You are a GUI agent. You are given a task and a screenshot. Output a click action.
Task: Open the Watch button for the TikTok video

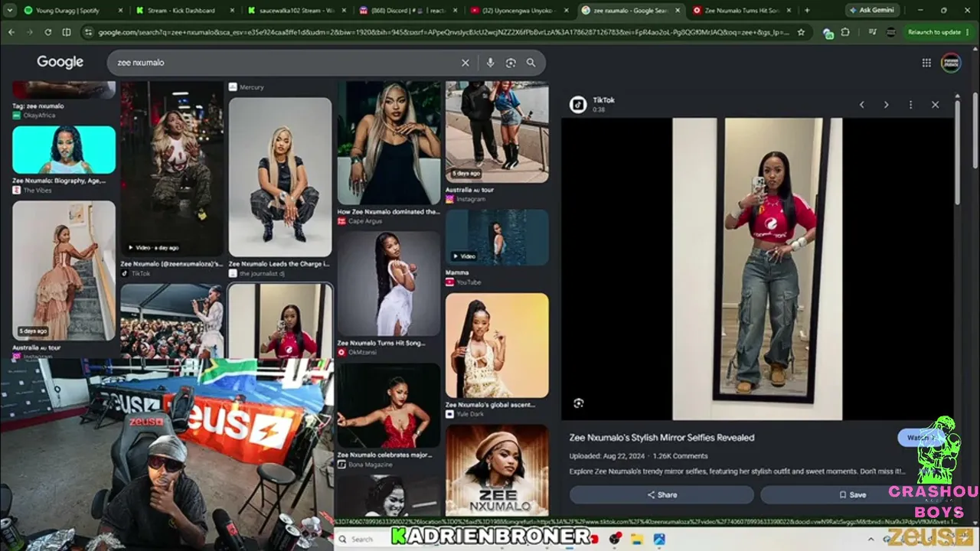pyautogui.click(x=921, y=438)
